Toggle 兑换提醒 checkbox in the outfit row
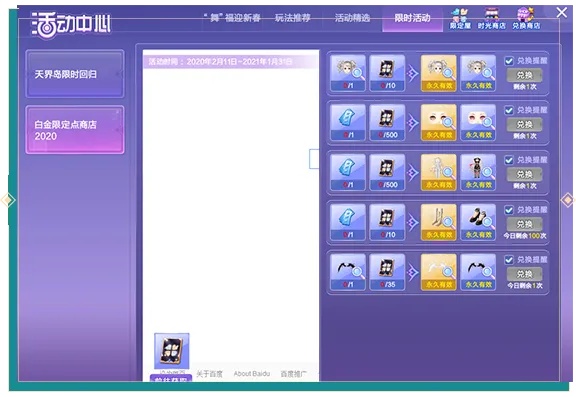This screenshot has width=576, height=397. 509,160
